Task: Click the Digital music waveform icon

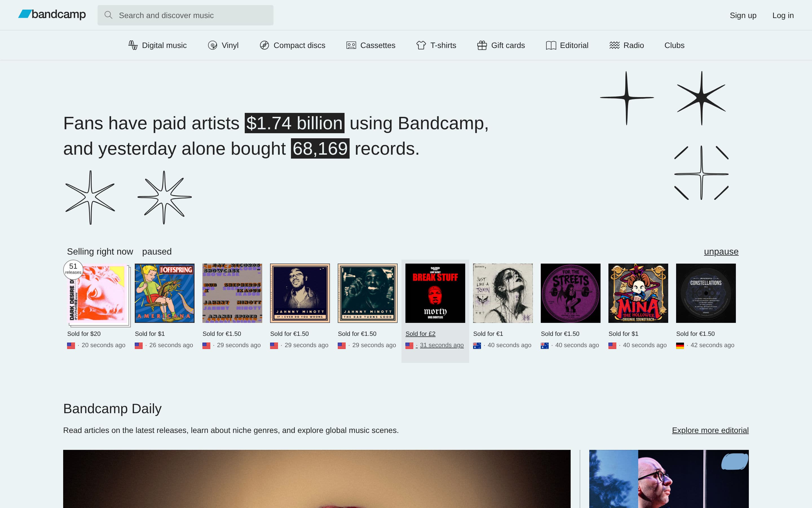Action: point(133,45)
